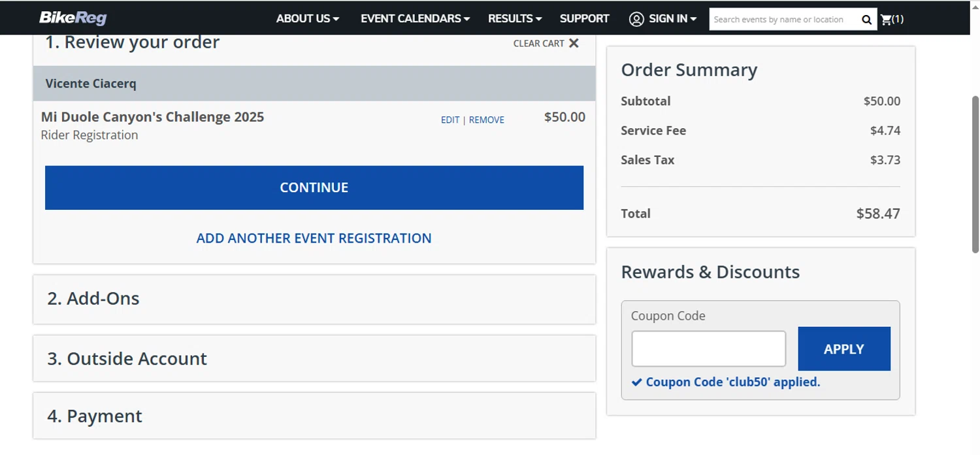980x455 pixels.
Task: Expand the About Us dropdown menu
Action: click(307, 18)
